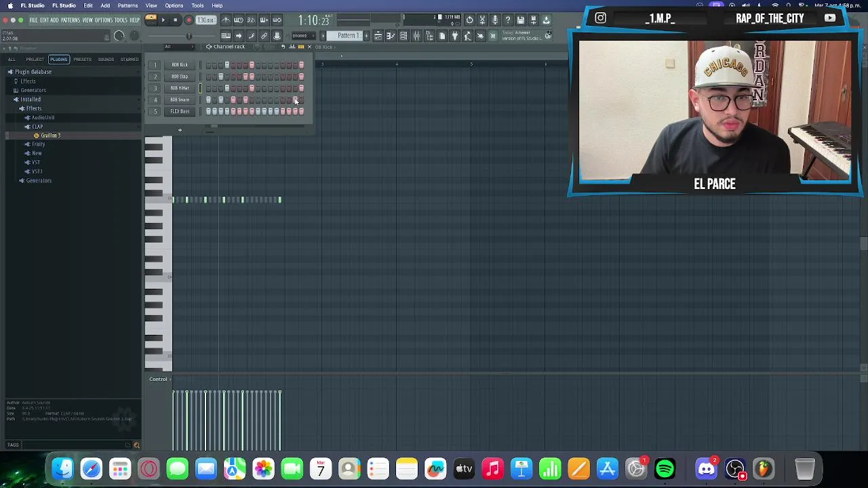Click the stamp tool toolbar icon
The width and height of the screenshot is (868, 488).
click(x=277, y=35)
